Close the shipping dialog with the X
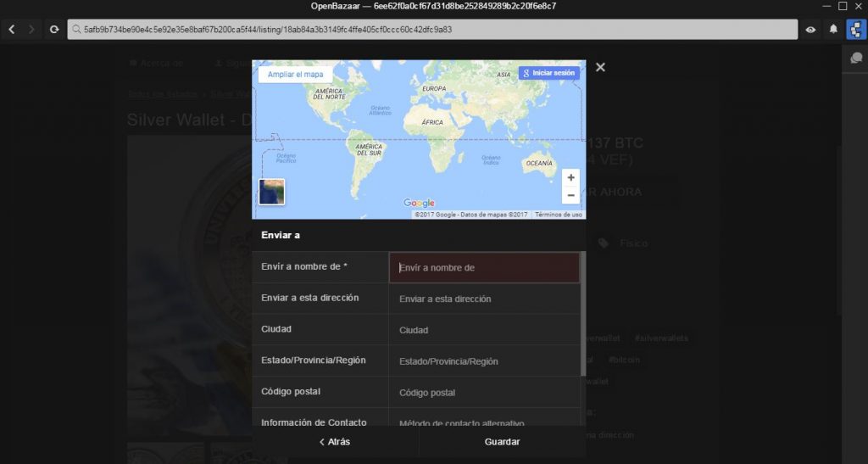The width and height of the screenshot is (868, 464). (600, 67)
